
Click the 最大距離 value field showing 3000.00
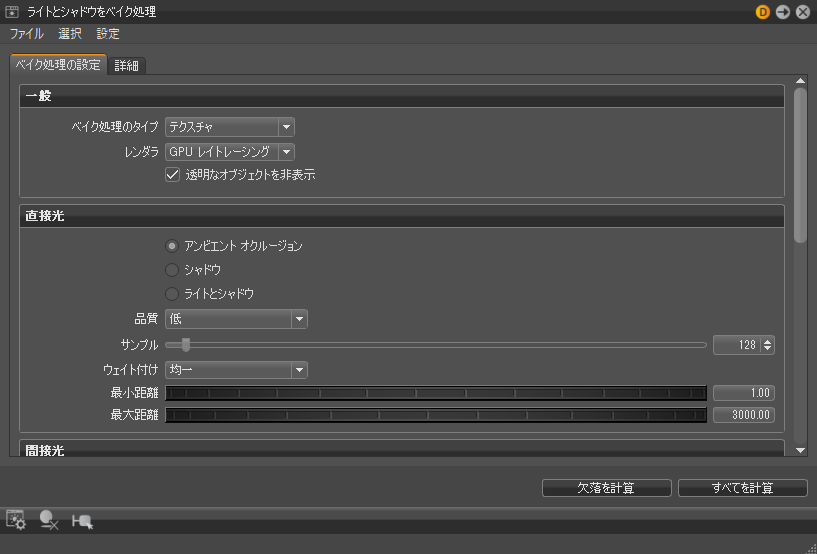pyautogui.click(x=744, y=415)
